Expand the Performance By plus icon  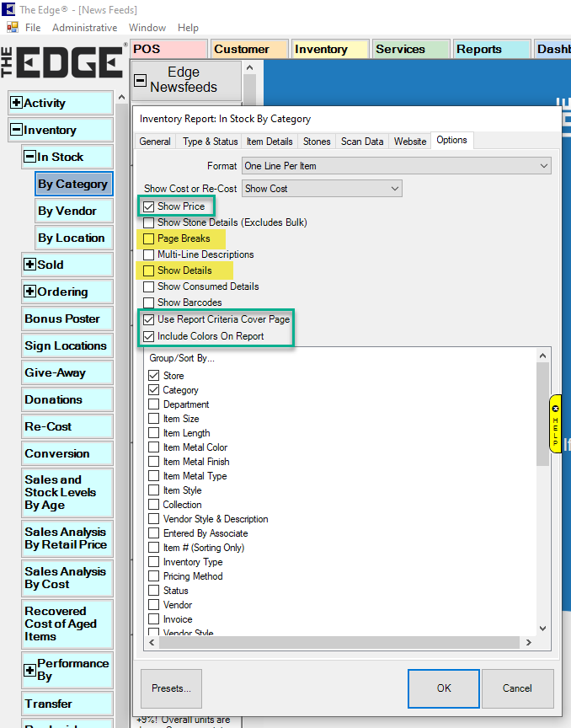pyautogui.click(x=29, y=670)
